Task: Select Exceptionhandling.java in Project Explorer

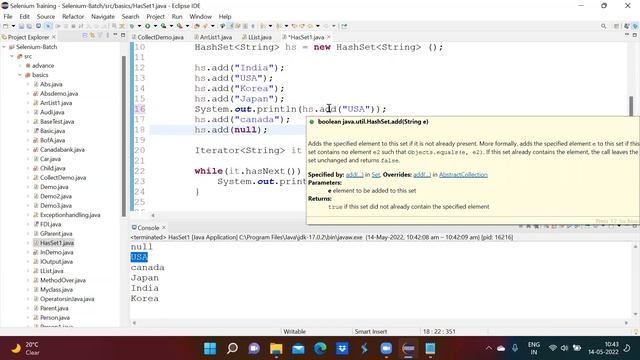Action: 70,215
